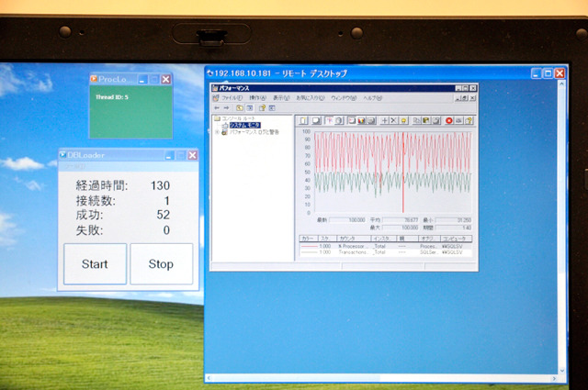588x390 pixels.
Task: Toggle Show/Hide Console Tree icon
Action: click(x=249, y=108)
